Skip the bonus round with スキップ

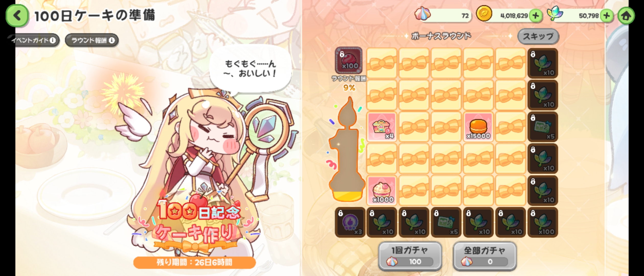click(538, 36)
